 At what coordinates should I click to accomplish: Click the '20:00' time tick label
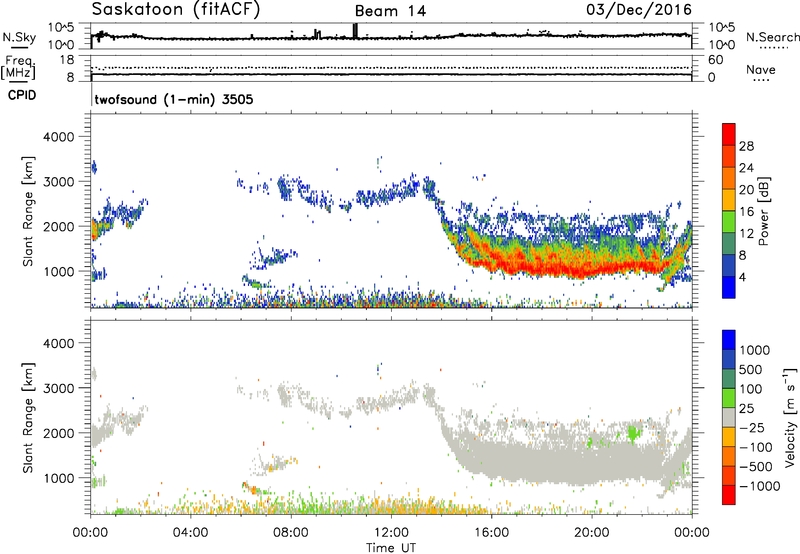click(592, 533)
